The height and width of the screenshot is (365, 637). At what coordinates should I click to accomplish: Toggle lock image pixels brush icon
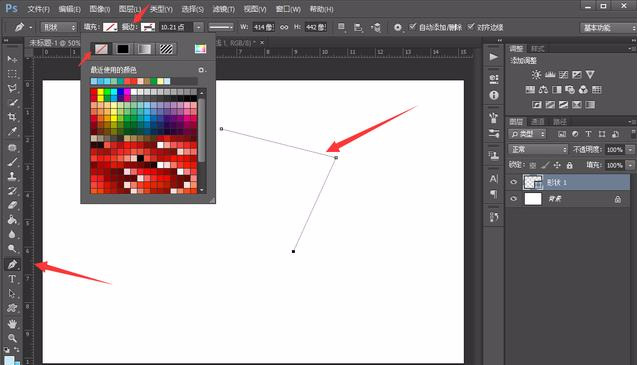(545, 165)
